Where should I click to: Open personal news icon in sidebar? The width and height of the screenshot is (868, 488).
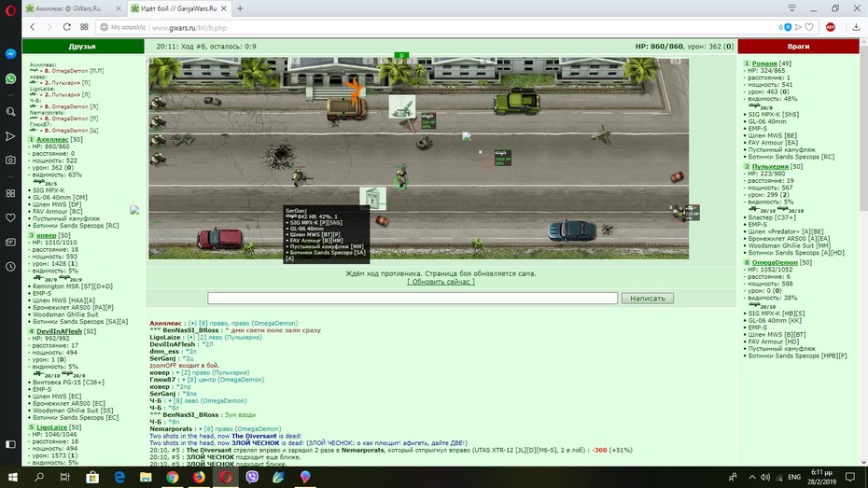click(10, 242)
